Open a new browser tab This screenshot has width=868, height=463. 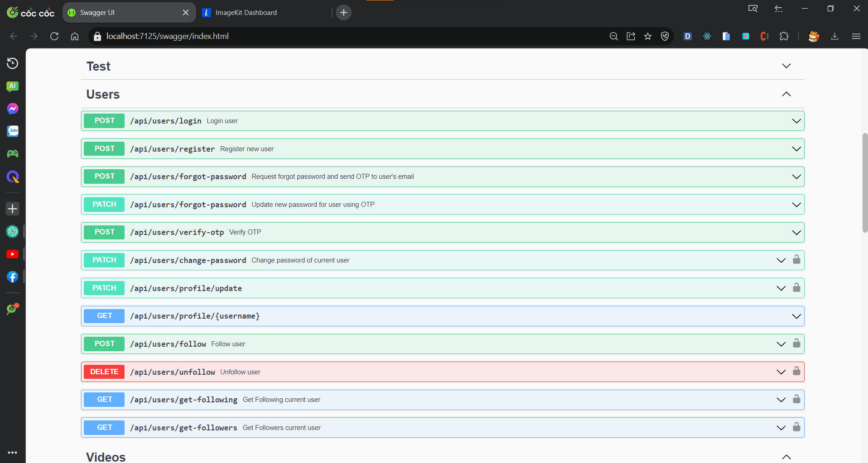coord(343,13)
